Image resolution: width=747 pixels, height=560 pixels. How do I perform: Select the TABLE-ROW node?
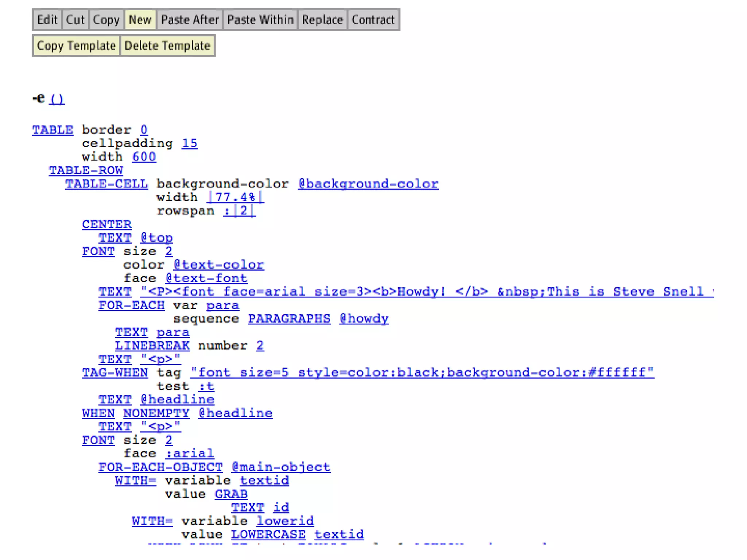click(86, 170)
